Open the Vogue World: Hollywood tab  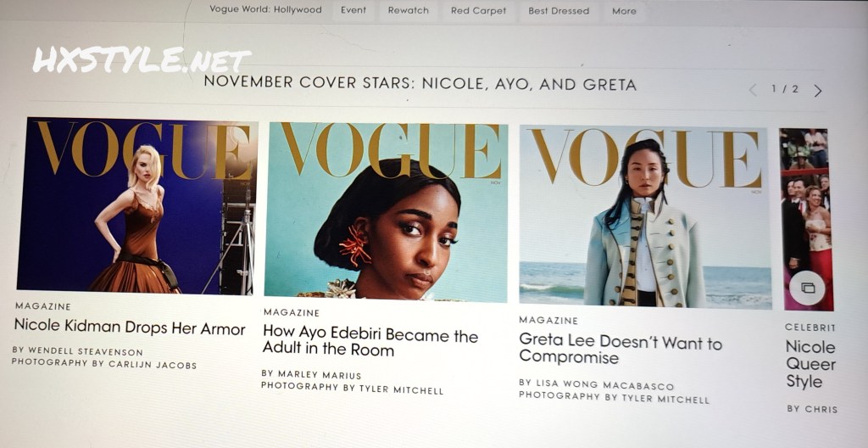coord(265,9)
